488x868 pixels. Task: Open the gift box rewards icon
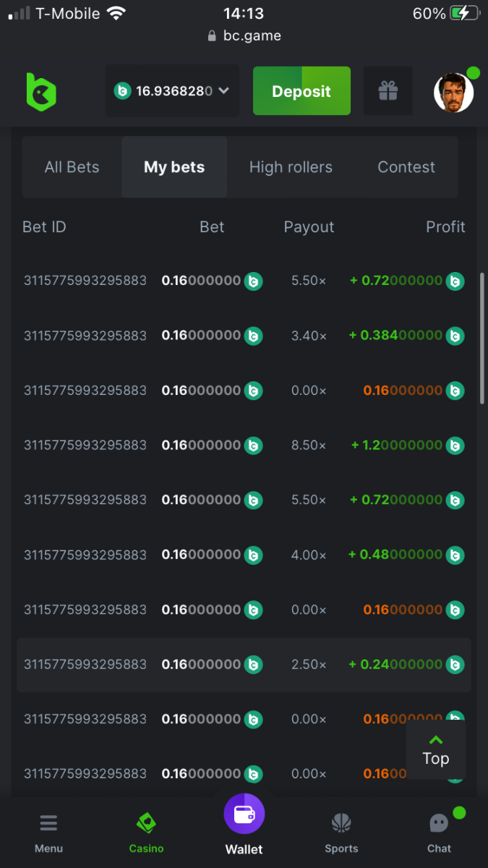(388, 91)
